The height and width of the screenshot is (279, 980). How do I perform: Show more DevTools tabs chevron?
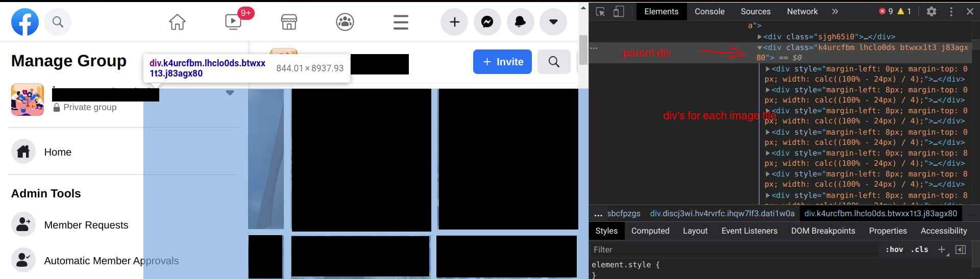coord(835,11)
